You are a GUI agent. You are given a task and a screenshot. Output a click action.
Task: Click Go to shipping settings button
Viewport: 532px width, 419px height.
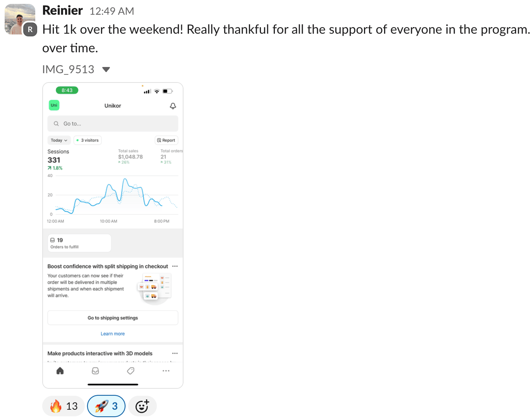[x=113, y=318]
